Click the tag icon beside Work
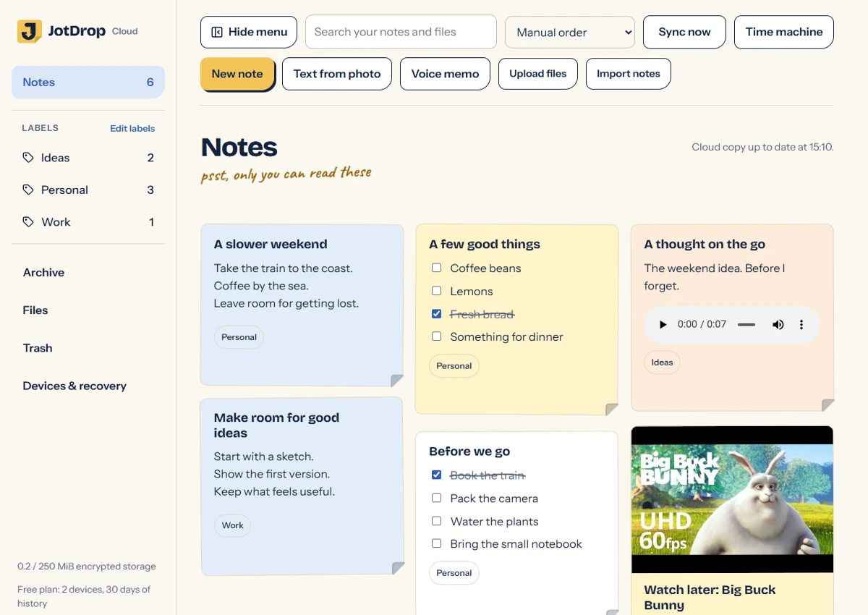The height and width of the screenshot is (615, 868). 28,222
